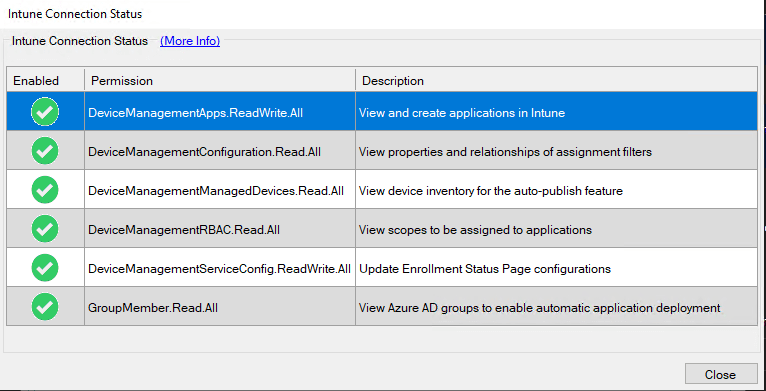
Task: Click the green checkmark for DeviceManagementRBAC.Read.All
Action: coord(45,229)
